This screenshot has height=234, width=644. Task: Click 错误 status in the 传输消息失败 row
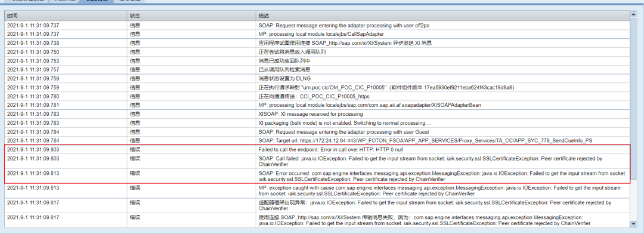135,217
